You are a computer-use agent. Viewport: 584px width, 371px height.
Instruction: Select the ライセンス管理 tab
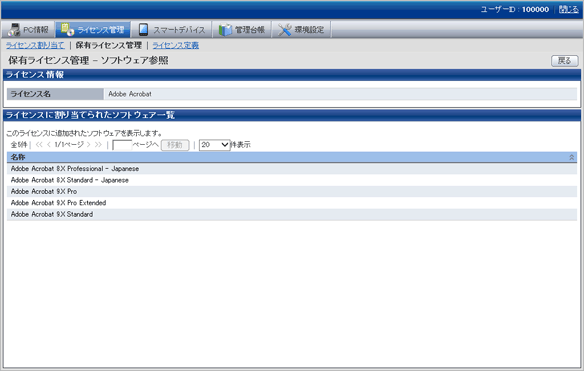pos(93,29)
